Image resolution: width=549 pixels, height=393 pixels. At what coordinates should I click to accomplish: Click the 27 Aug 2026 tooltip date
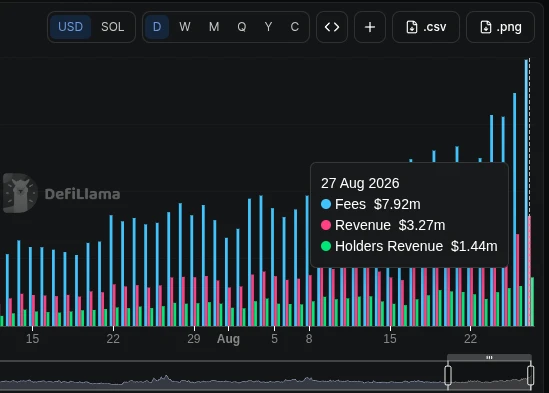click(x=360, y=183)
